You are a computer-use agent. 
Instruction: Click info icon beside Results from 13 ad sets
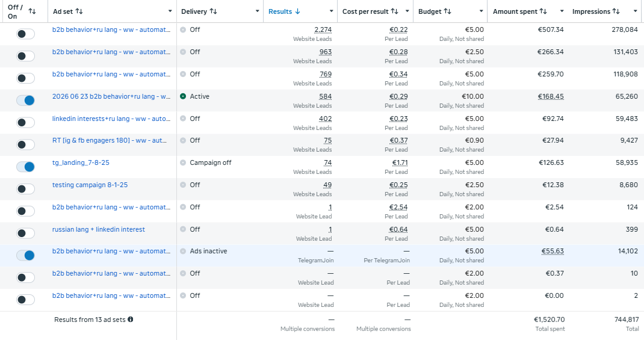(x=130, y=320)
